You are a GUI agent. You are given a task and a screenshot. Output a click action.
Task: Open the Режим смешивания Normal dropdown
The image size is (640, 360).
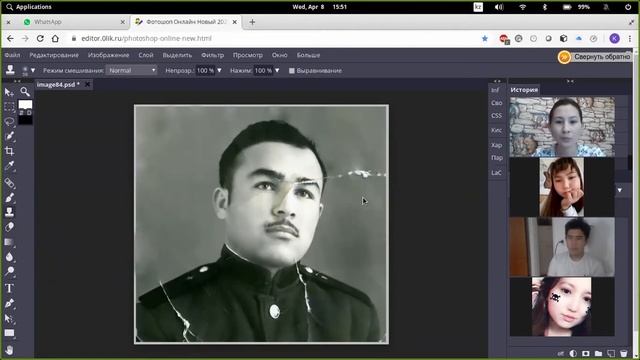[131, 70]
